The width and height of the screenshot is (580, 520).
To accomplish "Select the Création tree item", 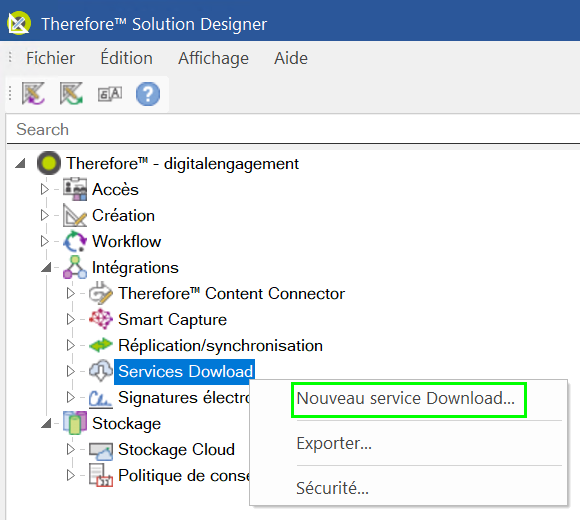I will (123, 215).
